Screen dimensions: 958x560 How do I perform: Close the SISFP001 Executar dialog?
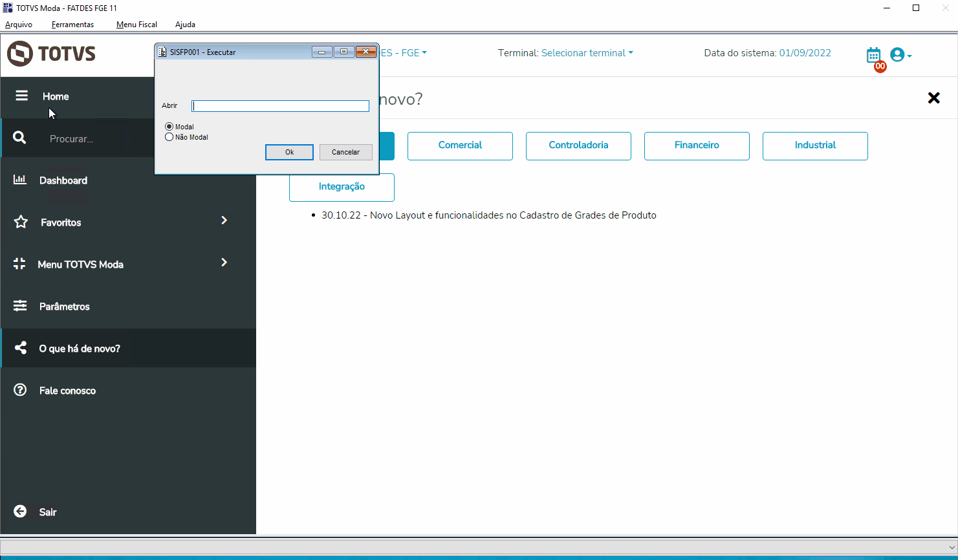(x=365, y=52)
